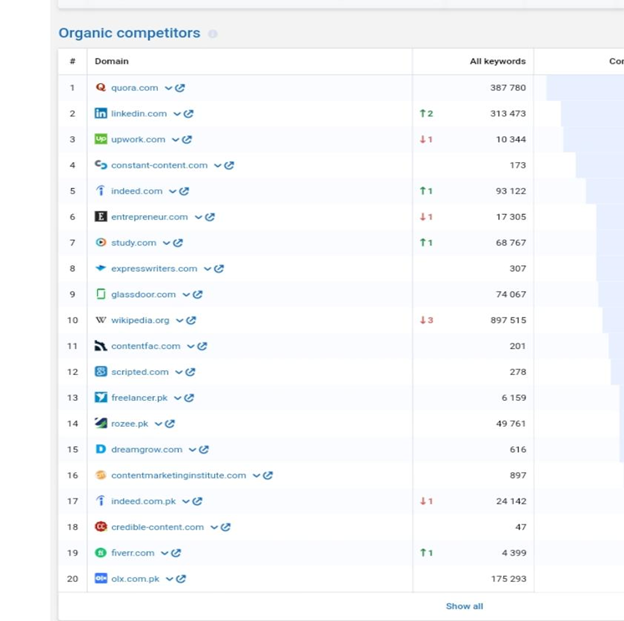Viewport: 624px width, 621px height.
Task: Click external link icon for fiverr.com
Action: 176,553
